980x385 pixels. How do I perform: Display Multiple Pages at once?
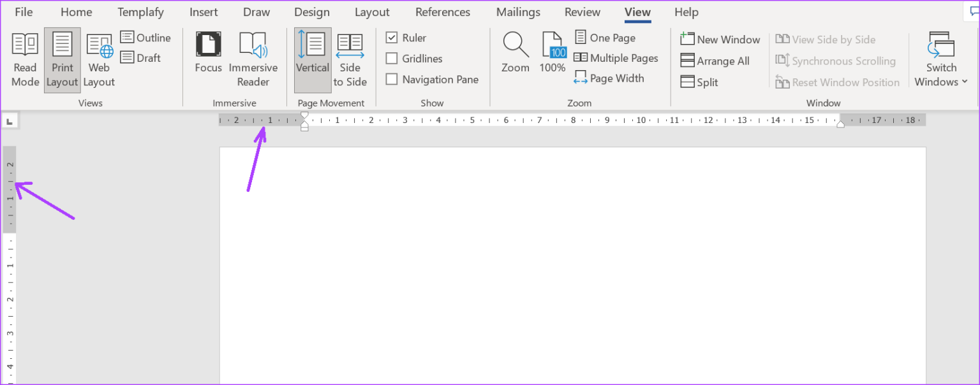pos(616,57)
